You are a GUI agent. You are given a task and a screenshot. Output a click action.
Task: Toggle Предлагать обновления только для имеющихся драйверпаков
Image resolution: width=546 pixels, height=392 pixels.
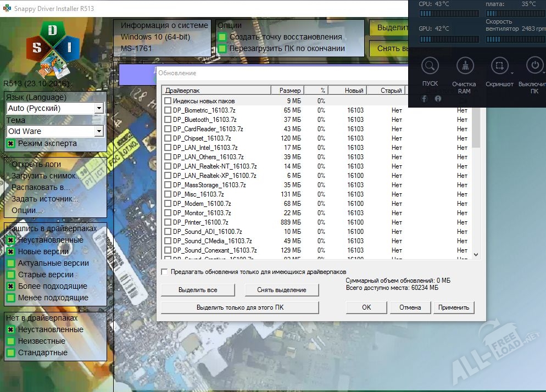[x=165, y=272]
